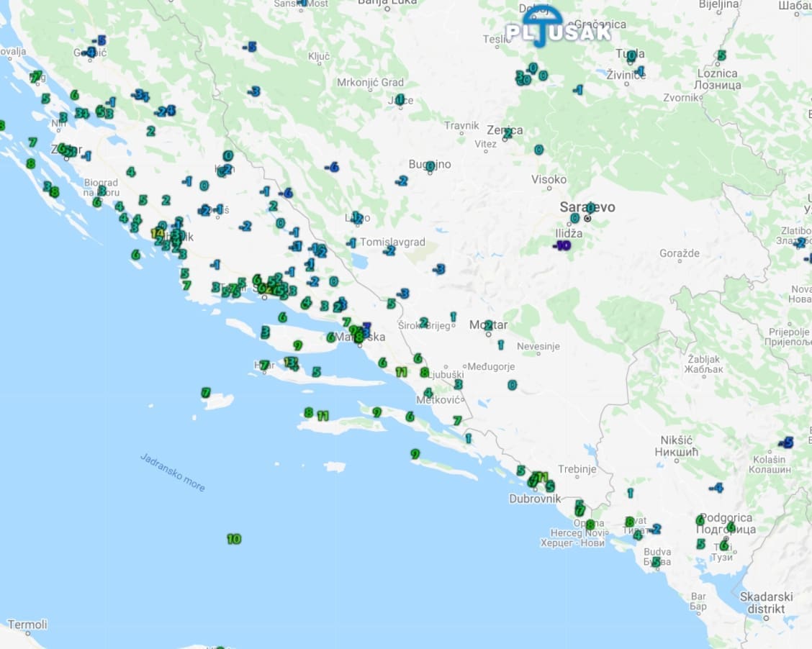The height and width of the screenshot is (649, 812).
Task: Select the yellow 14 marker near Šibenik
Action: point(157,233)
